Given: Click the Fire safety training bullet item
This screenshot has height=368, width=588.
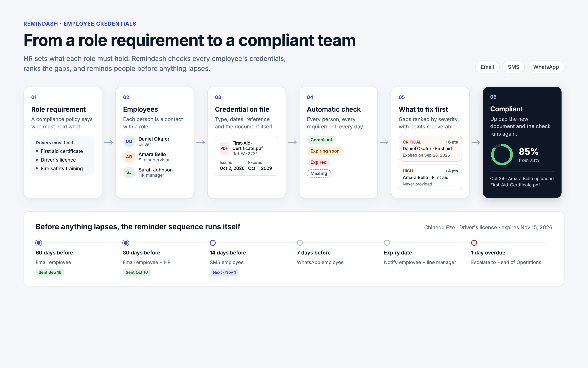Looking at the screenshot, I should click(x=62, y=168).
